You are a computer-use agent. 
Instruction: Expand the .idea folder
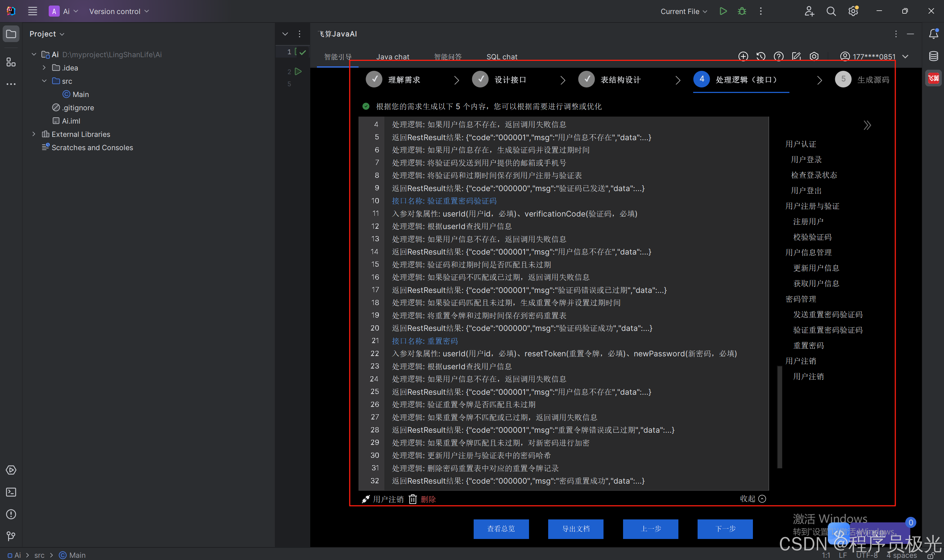[x=44, y=68]
